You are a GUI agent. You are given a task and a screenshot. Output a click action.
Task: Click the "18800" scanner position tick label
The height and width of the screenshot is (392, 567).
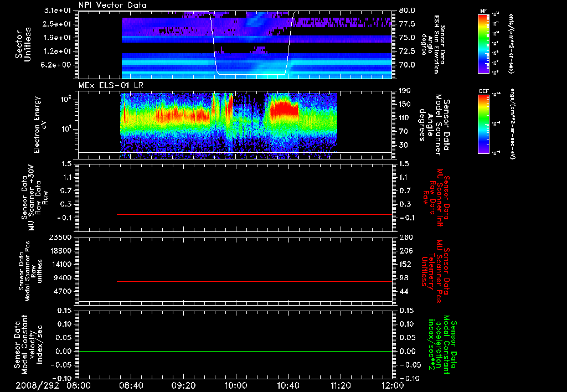60,251
